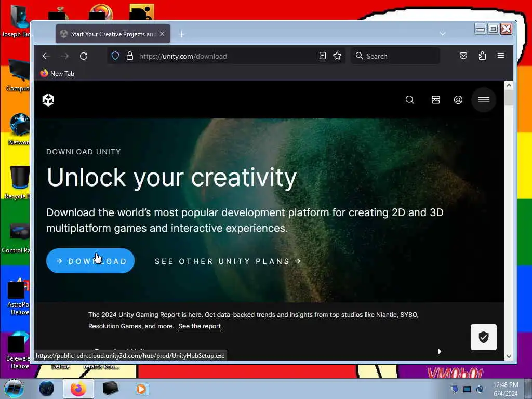
Task: Click the page scrollbar down arrow
Action: pyautogui.click(x=509, y=356)
